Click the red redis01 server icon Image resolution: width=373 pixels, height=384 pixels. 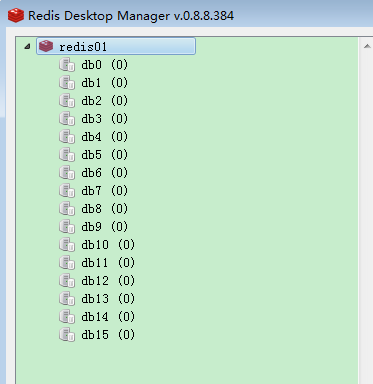click(x=46, y=46)
